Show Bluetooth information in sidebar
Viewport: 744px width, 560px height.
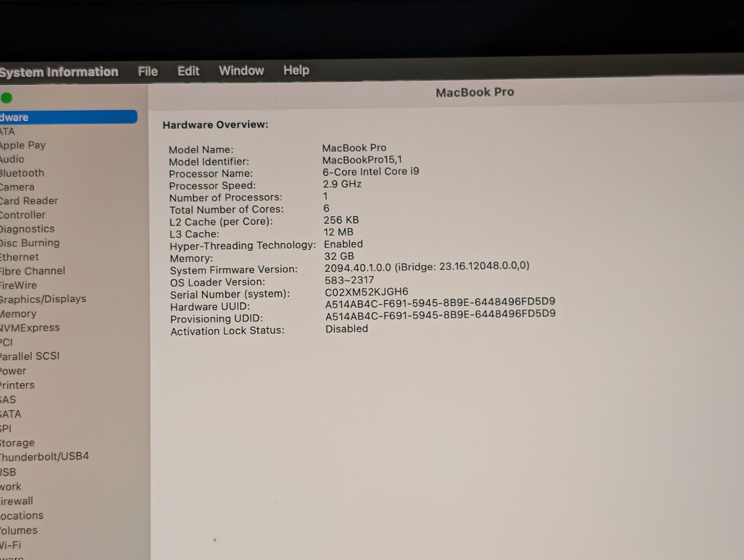pos(22,173)
